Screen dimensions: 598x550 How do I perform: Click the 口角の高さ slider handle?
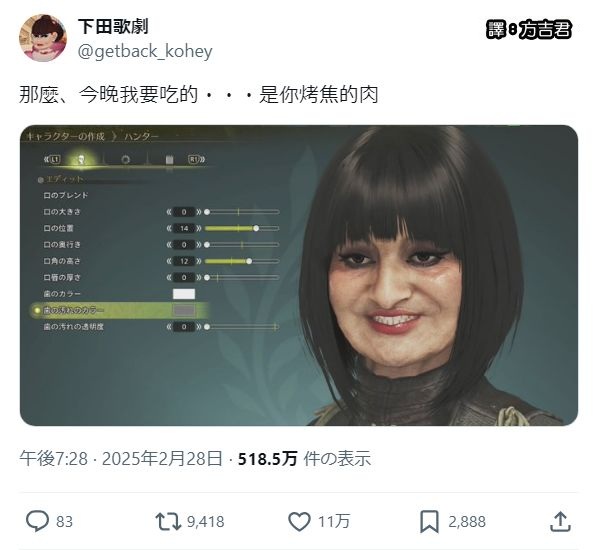click(249, 261)
